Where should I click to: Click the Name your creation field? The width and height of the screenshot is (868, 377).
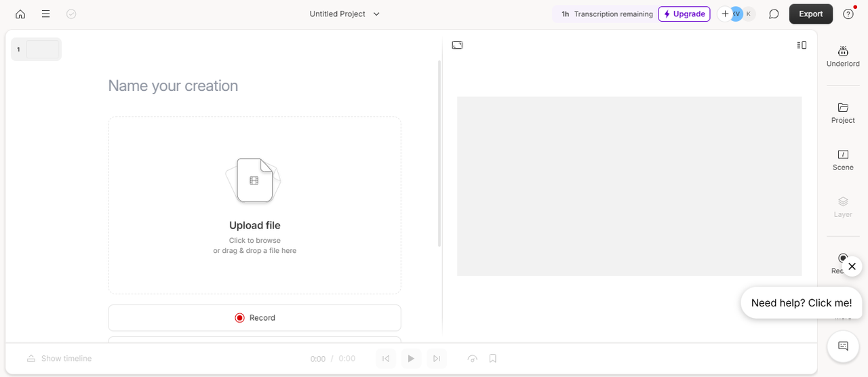coord(254,86)
